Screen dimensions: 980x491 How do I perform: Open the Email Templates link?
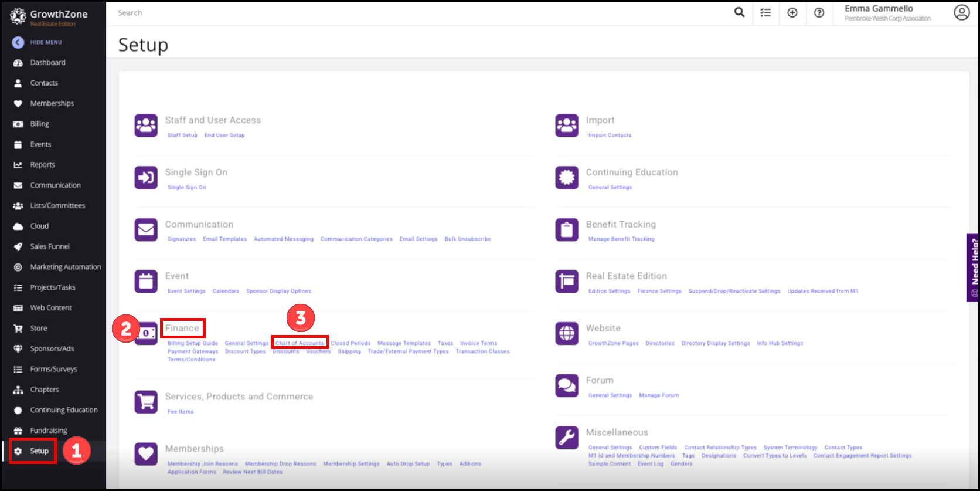pyautogui.click(x=224, y=239)
